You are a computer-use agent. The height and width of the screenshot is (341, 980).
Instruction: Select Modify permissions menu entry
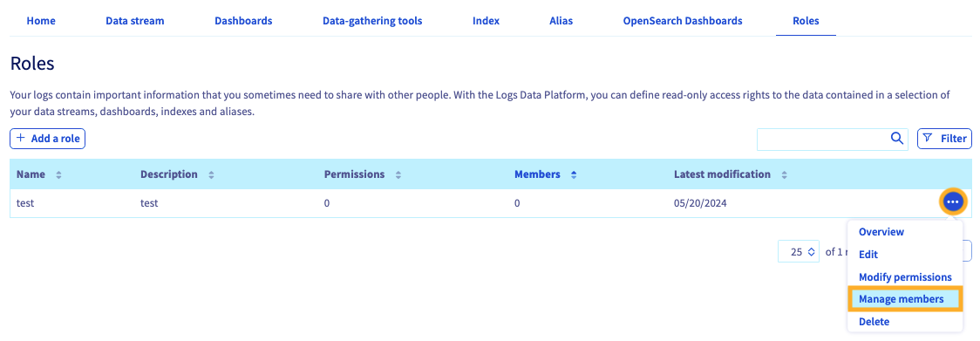tap(904, 277)
